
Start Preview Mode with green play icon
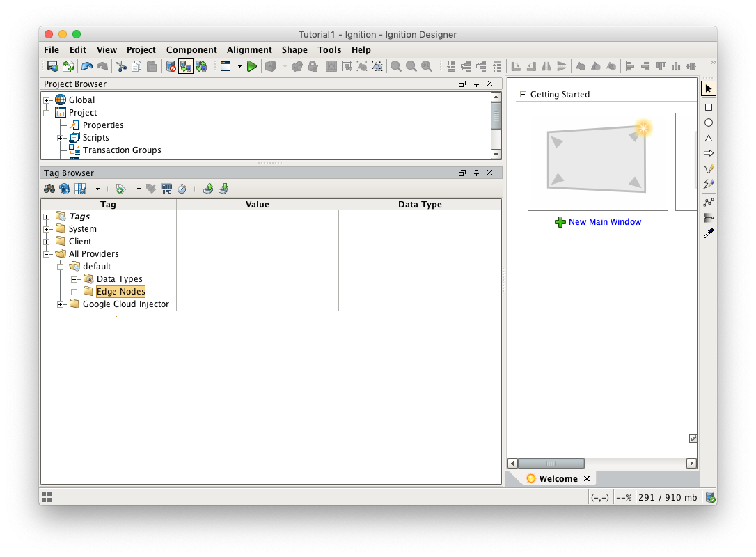[x=252, y=66]
